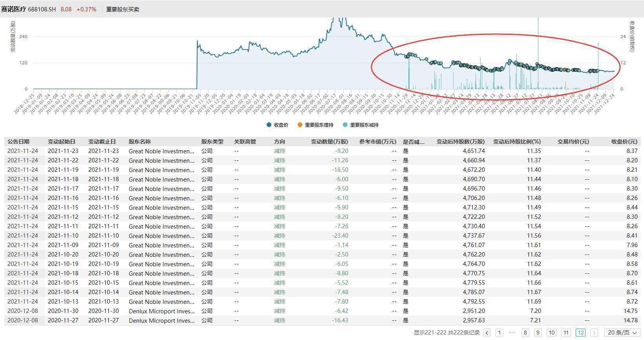
Task: Go to the previous page using the left arrow
Action: coord(487,333)
